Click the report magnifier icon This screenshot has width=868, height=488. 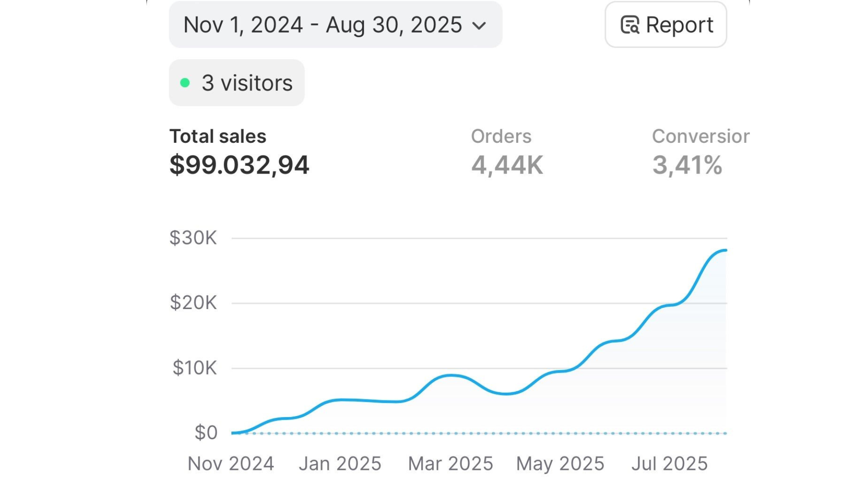point(630,25)
